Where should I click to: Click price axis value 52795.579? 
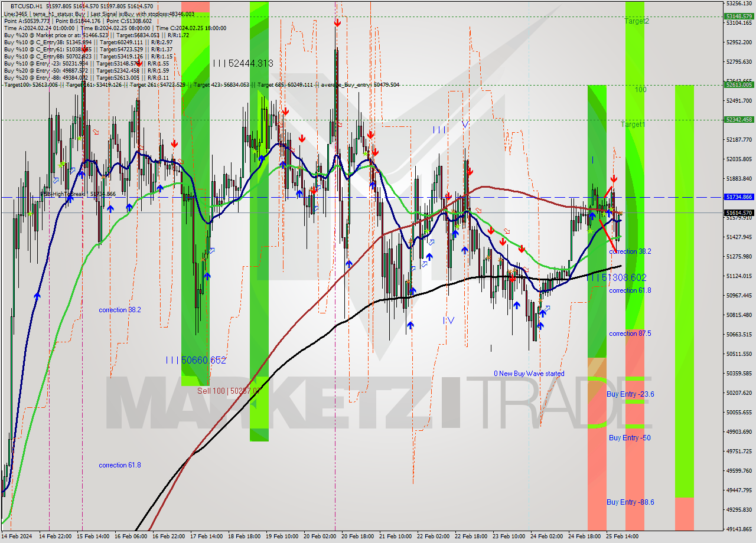coord(739,62)
